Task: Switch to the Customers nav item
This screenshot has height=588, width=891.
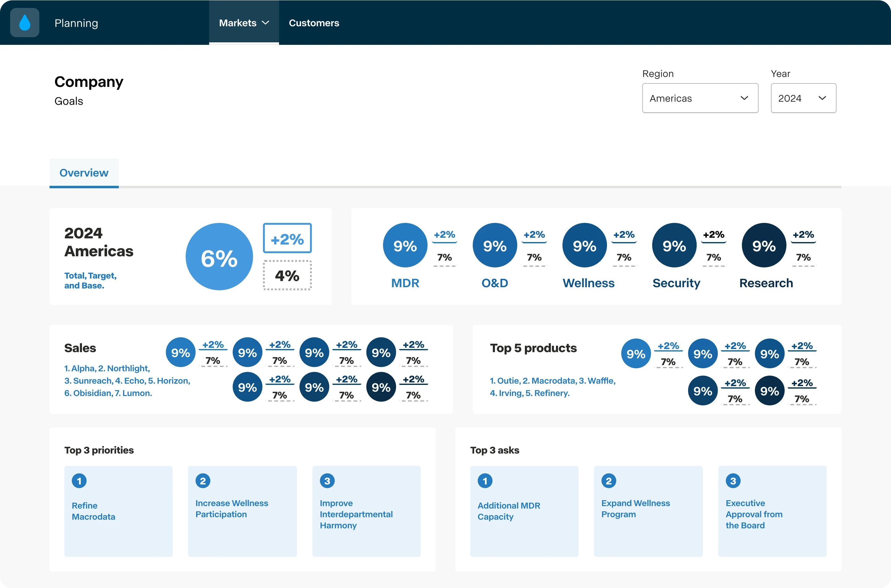Action: click(x=314, y=23)
